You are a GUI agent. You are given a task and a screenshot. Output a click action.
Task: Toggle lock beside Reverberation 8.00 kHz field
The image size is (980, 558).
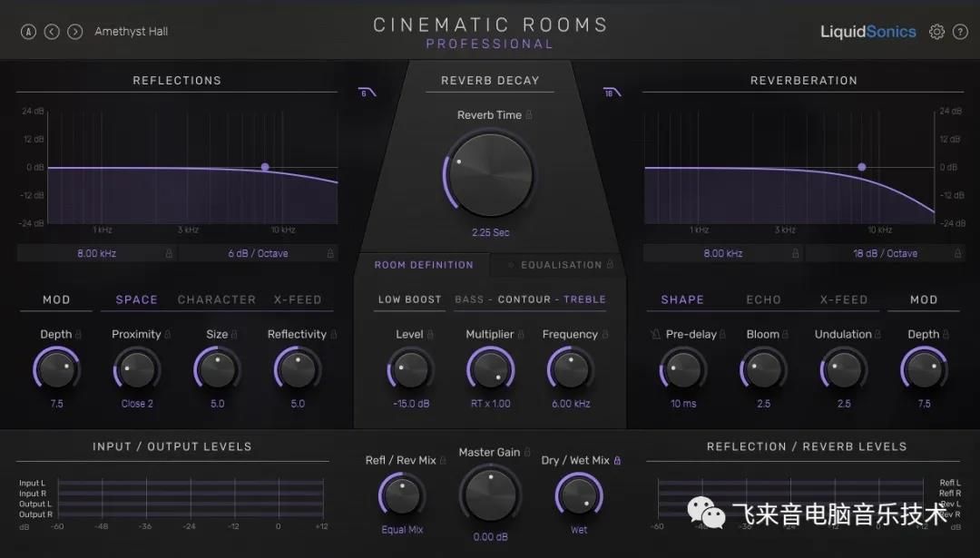[795, 254]
